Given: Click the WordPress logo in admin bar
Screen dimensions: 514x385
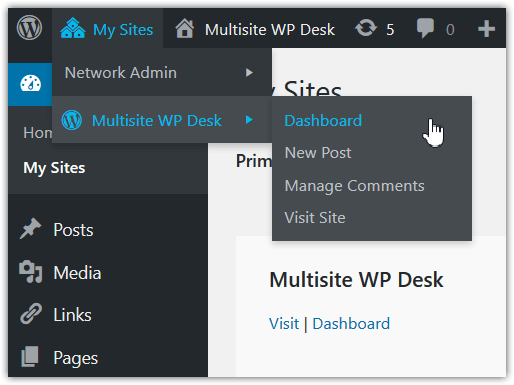Looking at the screenshot, I should coord(29,28).
